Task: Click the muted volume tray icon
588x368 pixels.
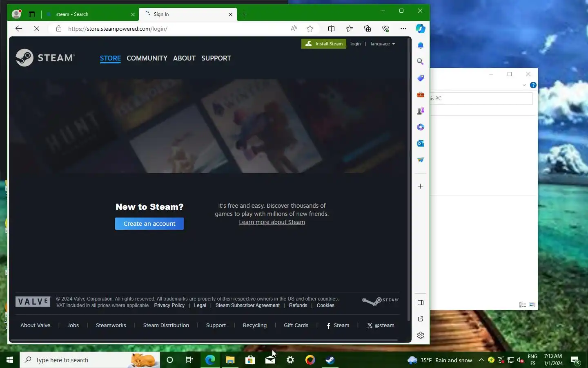Action: pyautogui.click(x=521, y=360)
